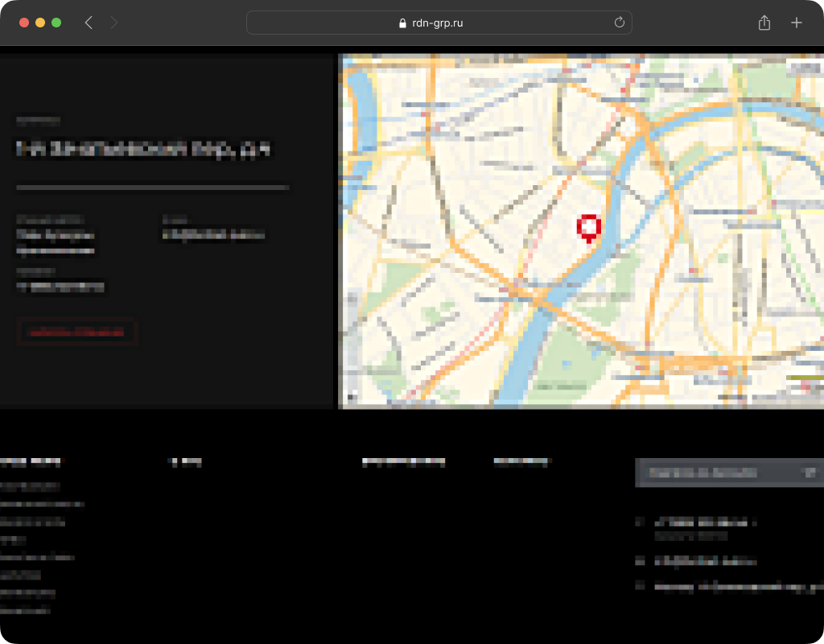Click the email address in the left panel
Viewport: 824px width, 644px height.
pos(213,235)
